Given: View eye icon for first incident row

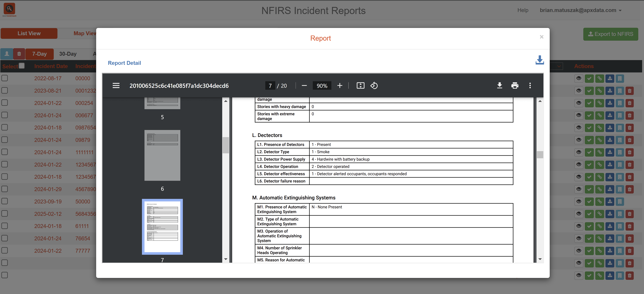Looking at the screenshot, I should (578, 78).
